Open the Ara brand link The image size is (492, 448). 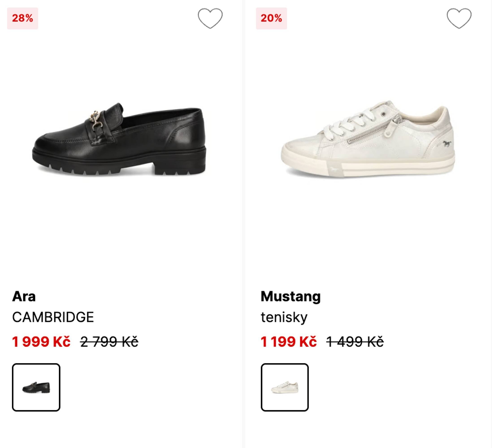24,296
